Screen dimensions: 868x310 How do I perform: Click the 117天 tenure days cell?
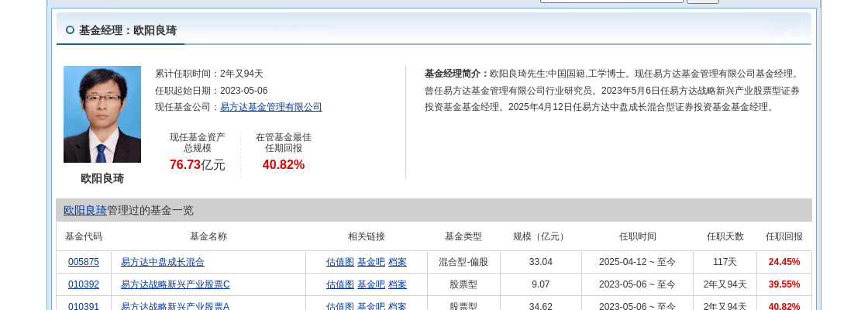tap(725, 262)
